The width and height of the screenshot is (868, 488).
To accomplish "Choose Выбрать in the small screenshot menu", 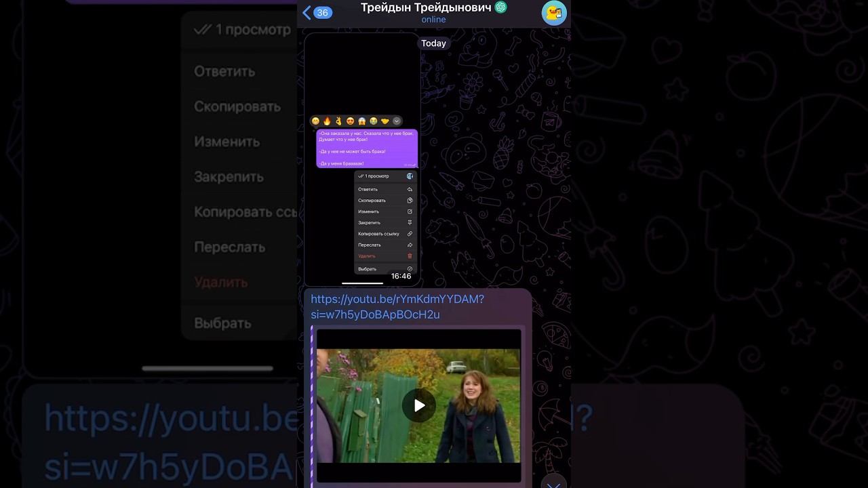I will [385, 269].
